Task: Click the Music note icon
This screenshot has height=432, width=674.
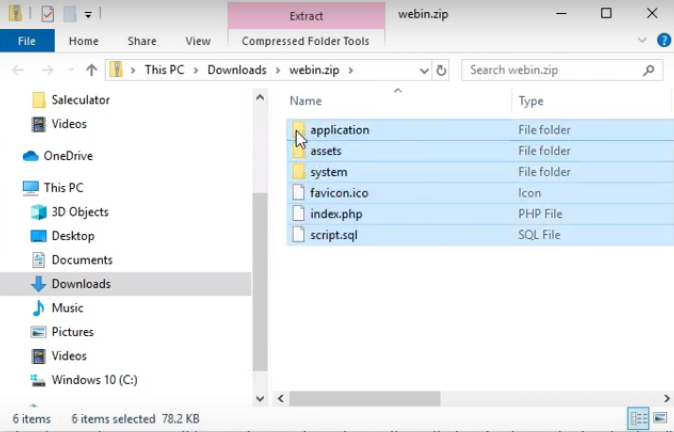Action: [x=38, y=308]
